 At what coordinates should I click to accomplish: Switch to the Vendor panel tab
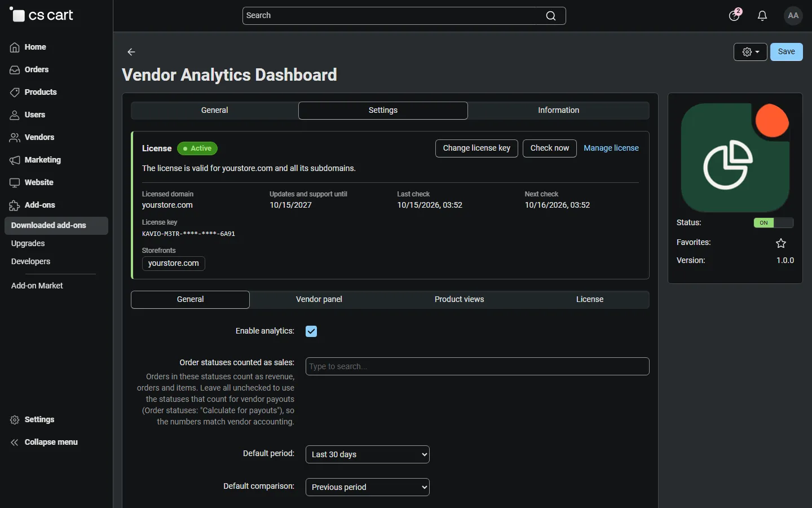click(319, 300)
